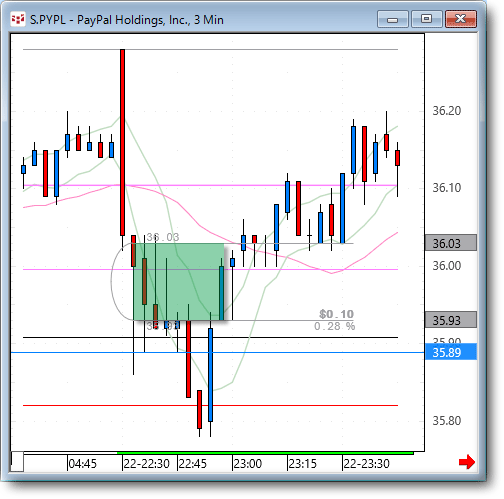Viewport: 504px width, 499px height.
Task: Select the blue horizontal price line
Action: coord(218,352)
